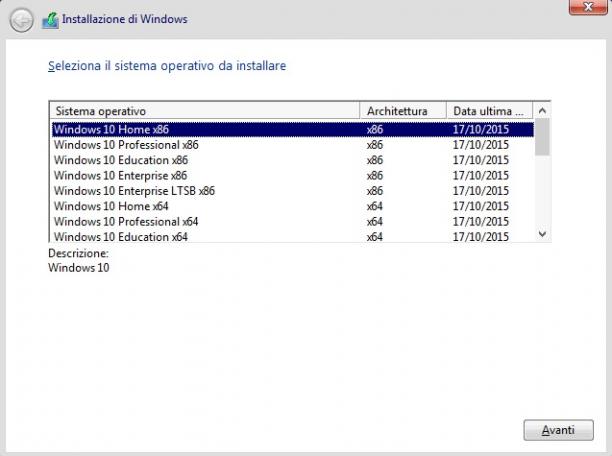Image resolution: width=612 pixels, height=456 pixels.
Task: Select Windows 10 Home x86
Action: (x=293, y=130)
